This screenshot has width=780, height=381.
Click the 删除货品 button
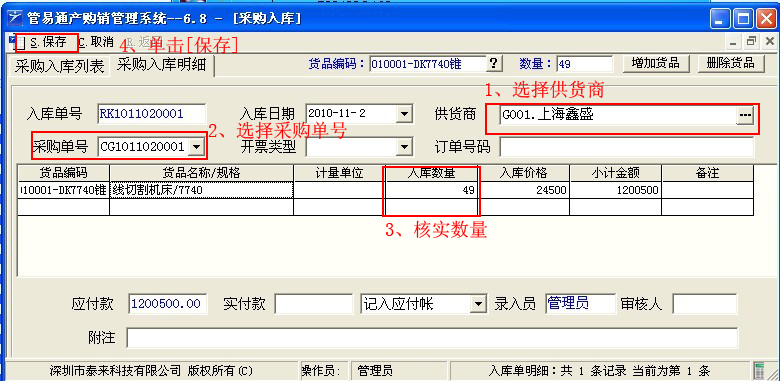click(x=730, y=63)
